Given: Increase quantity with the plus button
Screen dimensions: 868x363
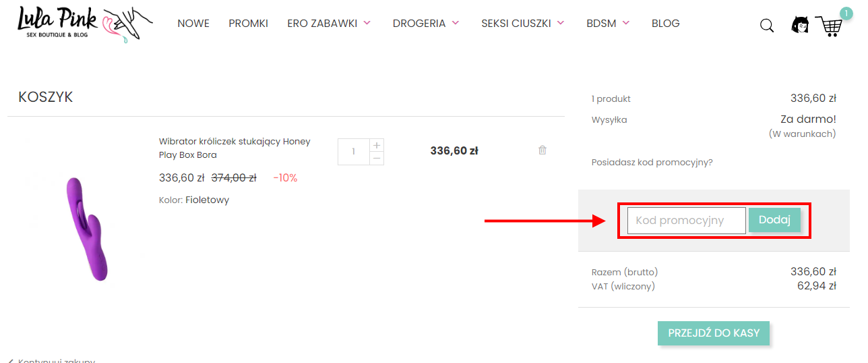Looking at the screenshot, I should (377, 145).
